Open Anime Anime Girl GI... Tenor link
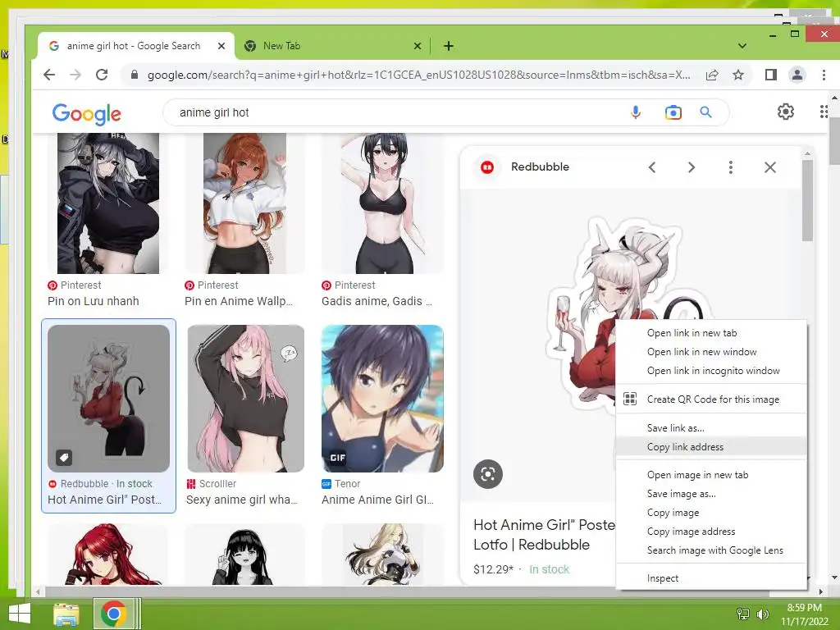The width and height of the screenshot is (840, 630). pyautogui.click(x=377, y=500)
